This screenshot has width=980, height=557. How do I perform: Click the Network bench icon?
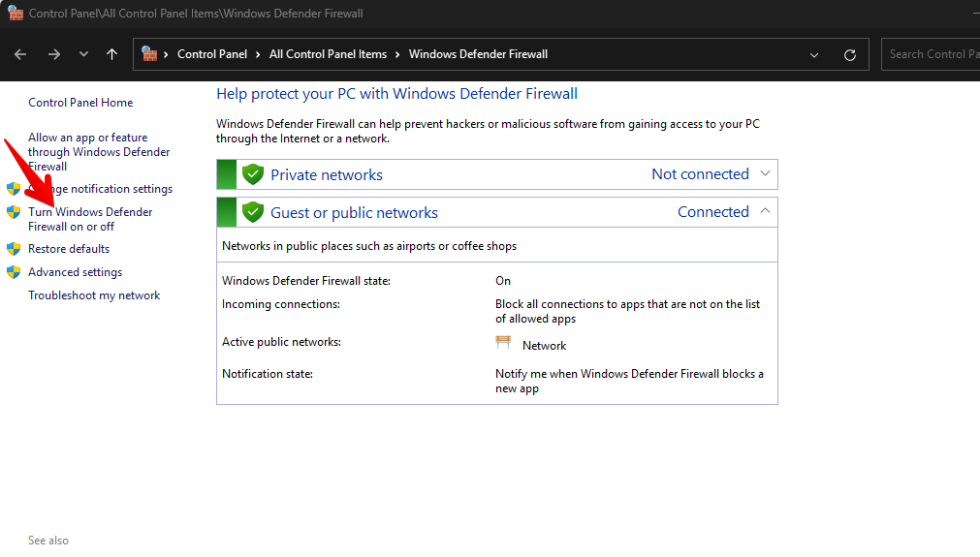tap(503, 343)
